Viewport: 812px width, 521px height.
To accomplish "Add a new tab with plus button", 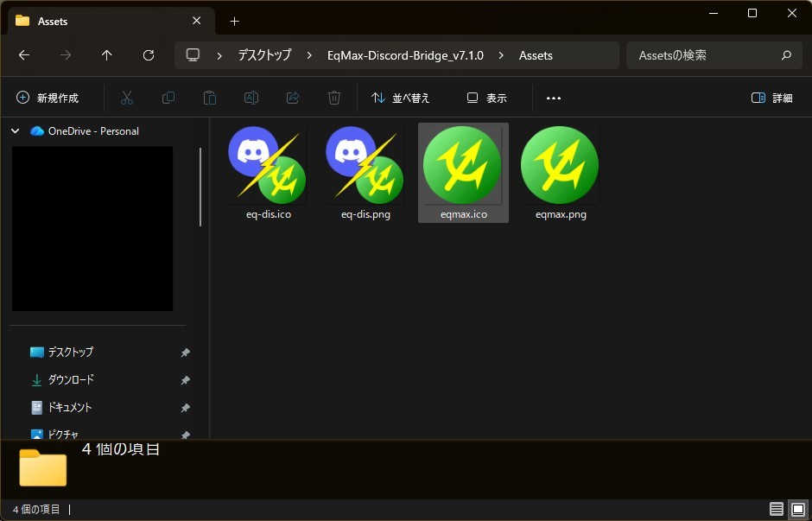I will point(234,21).
